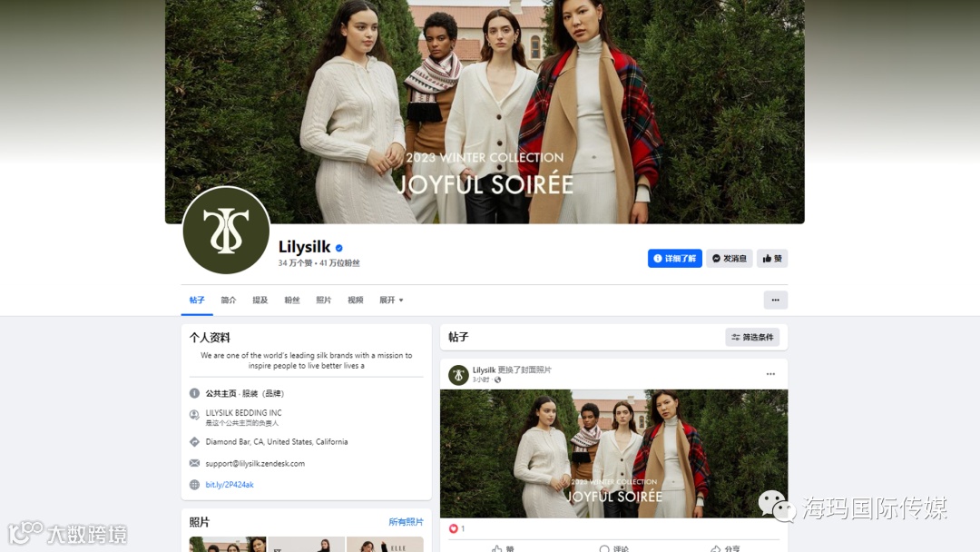The height and width of the screenshot is (552, 980).
Task: Switch to the 简介 tab
Action: [x=229, y=301]
